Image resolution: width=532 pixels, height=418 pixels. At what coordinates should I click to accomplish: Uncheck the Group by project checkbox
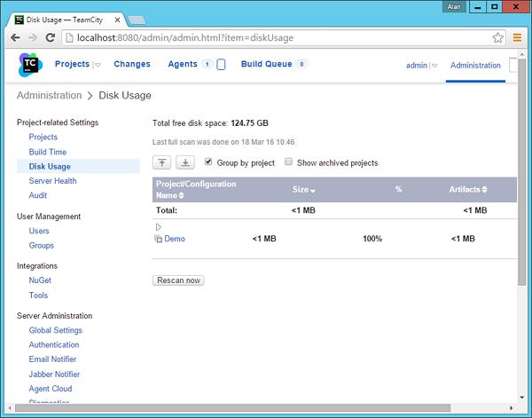[x=208, y=162]
